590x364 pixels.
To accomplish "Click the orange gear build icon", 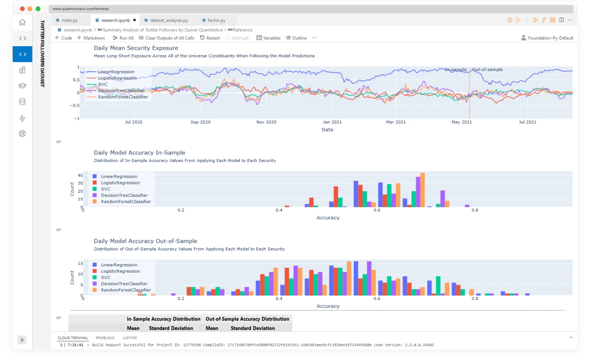I will point(509,20).
